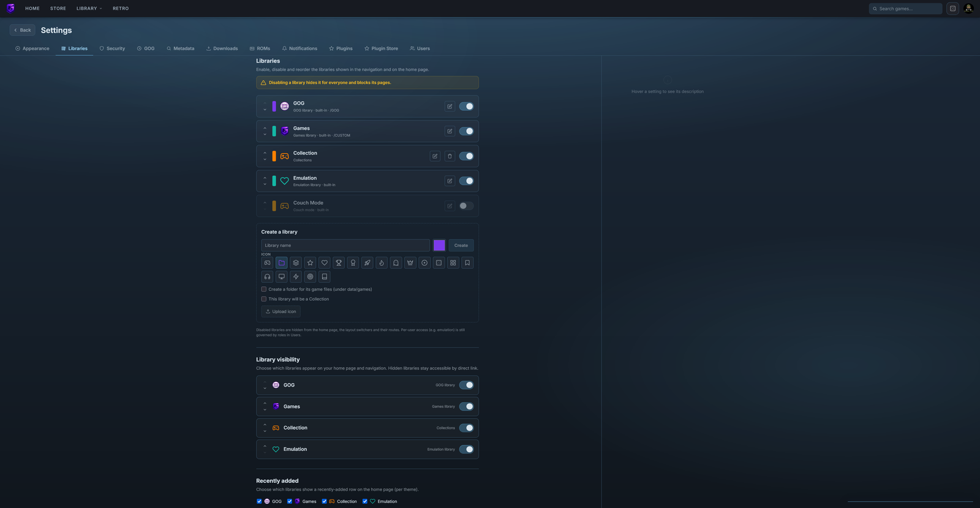This screenshot has height=508, width=980.
Task: Click the dice button beside the search box
Action: pos(952,9)
